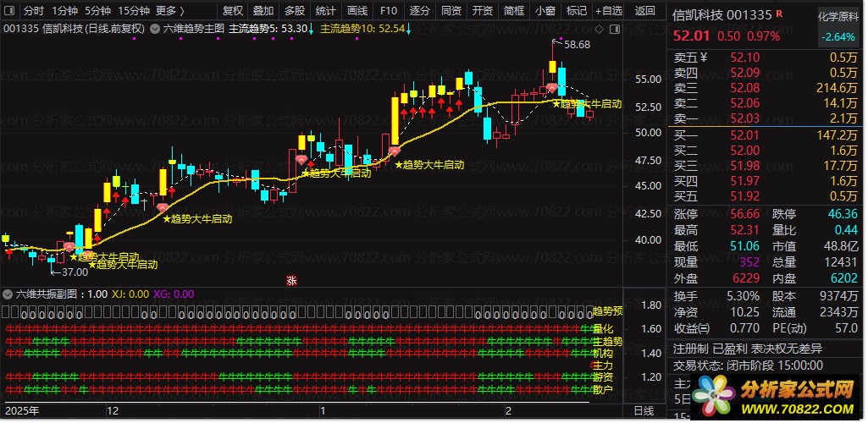Open the 化学原料 sector box

pos(838,26)
